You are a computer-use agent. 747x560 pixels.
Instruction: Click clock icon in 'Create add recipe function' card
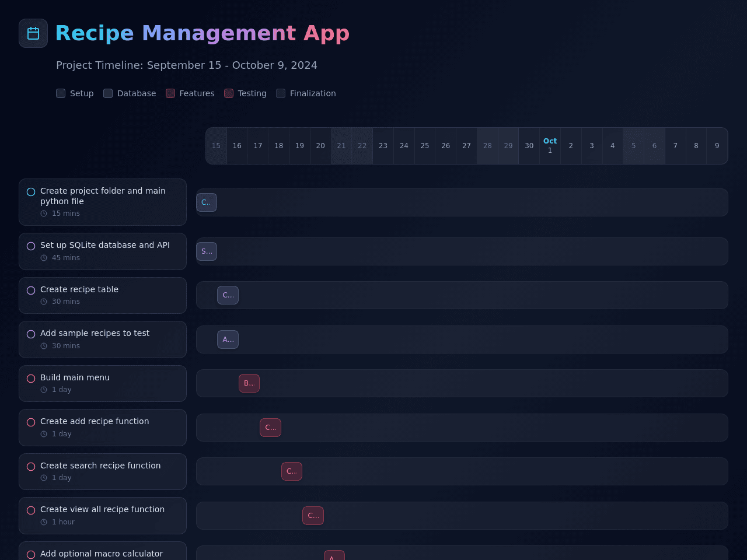[44, 434]
